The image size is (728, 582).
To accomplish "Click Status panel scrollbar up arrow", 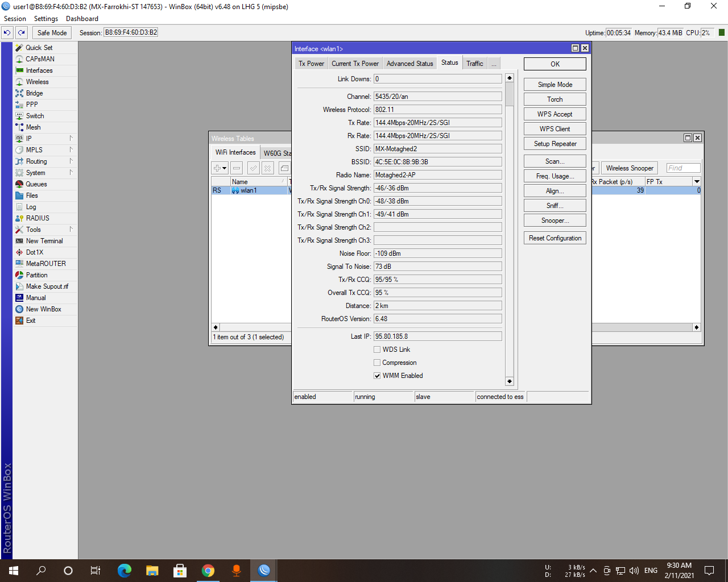I will (510, 78).
